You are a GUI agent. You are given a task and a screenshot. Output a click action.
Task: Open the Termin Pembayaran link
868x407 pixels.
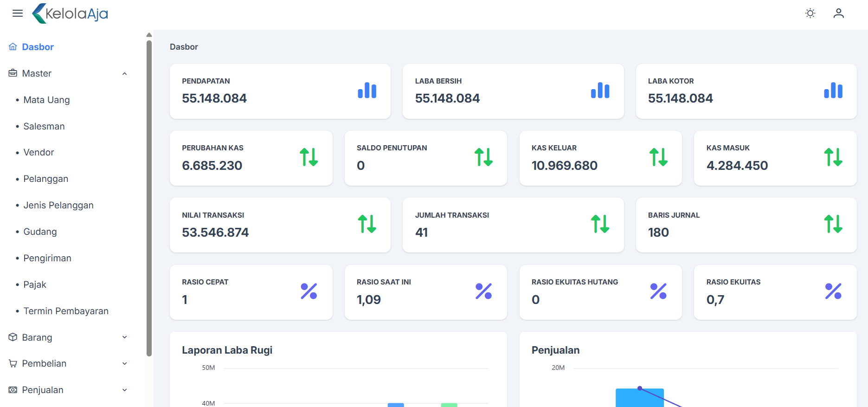click(x=66, y=311)
